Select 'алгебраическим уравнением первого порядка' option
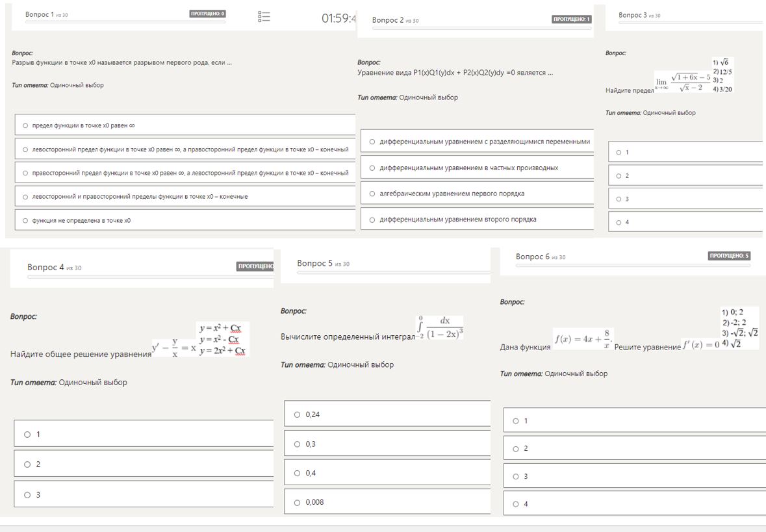 (372, 194)
